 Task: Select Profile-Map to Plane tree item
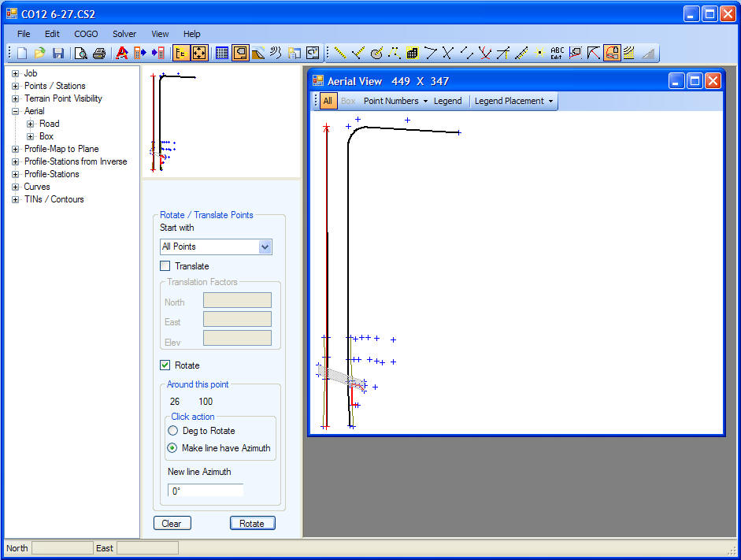61,149
